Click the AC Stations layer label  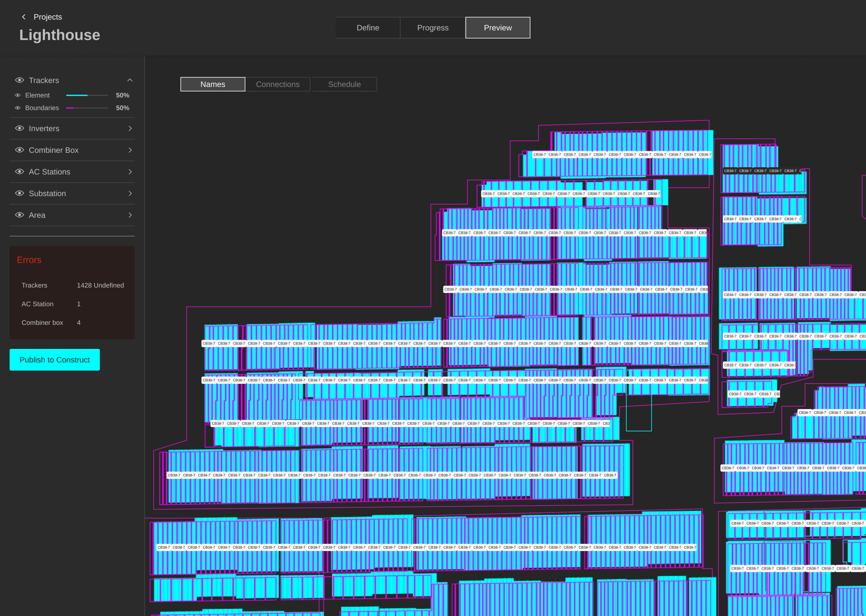pyautogui.click(x=49, y=172)
